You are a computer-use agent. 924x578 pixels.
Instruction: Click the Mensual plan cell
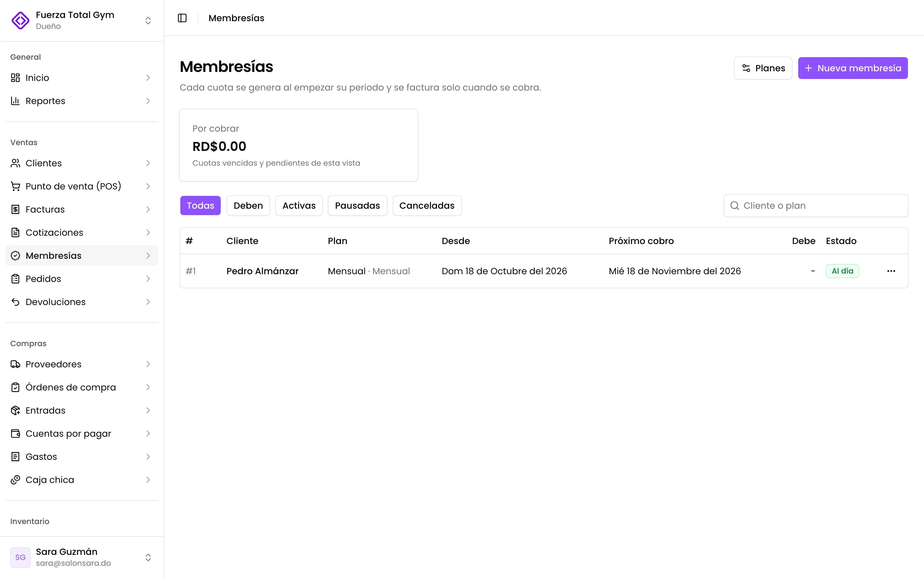coord(369,271)
